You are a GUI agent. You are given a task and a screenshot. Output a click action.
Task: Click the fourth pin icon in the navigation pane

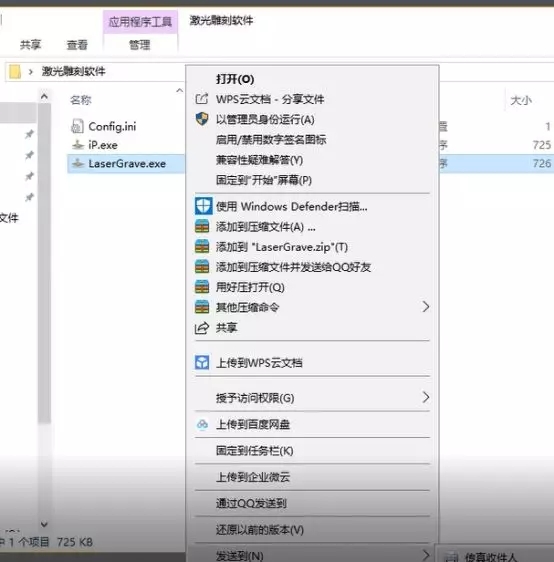pyautogui.click(x=29, y=197)
